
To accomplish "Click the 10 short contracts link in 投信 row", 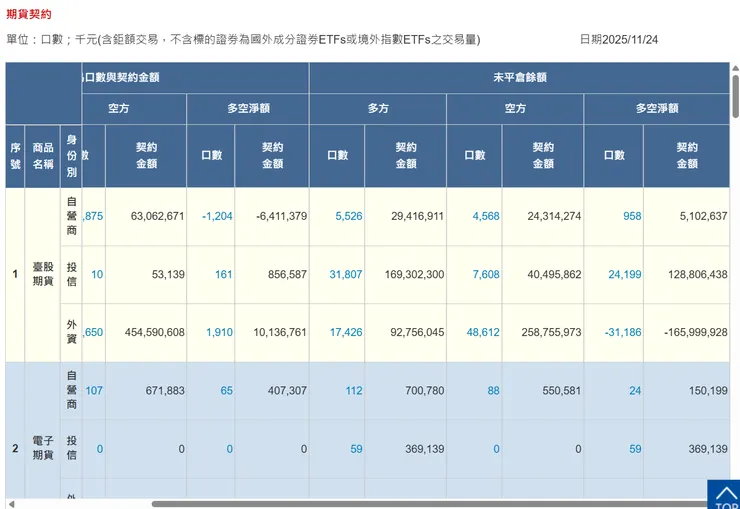I will point(97,274).
